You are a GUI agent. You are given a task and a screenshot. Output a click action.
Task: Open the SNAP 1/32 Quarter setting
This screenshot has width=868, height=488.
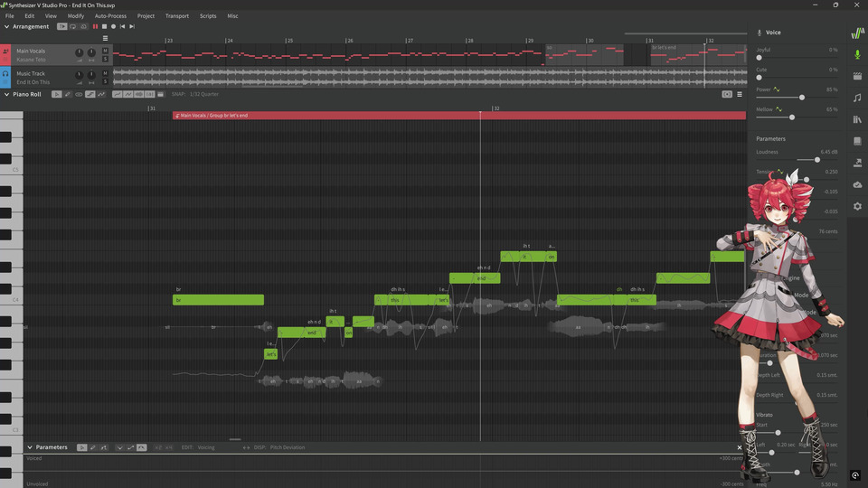(195, 94)
